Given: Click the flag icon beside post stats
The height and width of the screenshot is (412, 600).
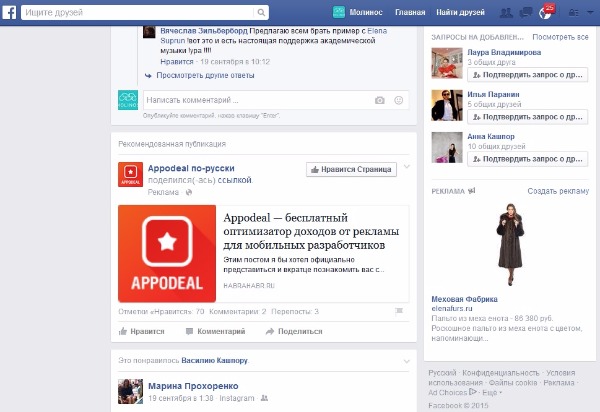Looking at the screenshot, I should (399, 311).
